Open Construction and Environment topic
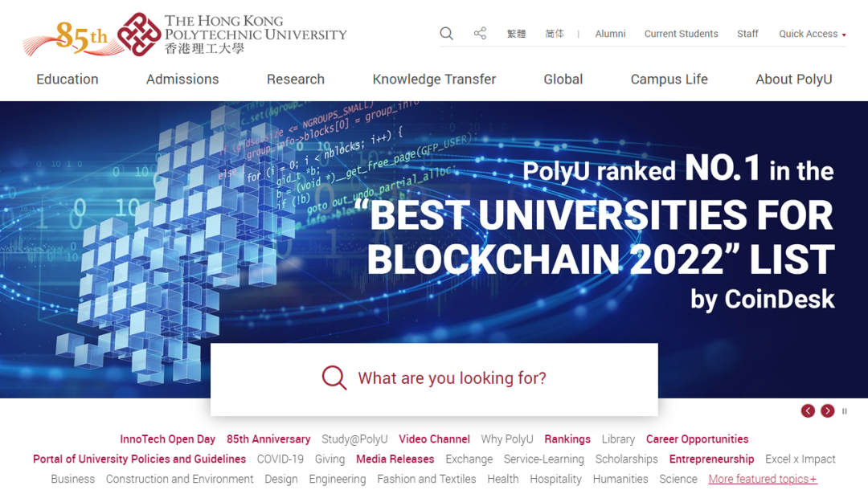The width and height of the screenshot is (868, 498). (x=179, y=480)
